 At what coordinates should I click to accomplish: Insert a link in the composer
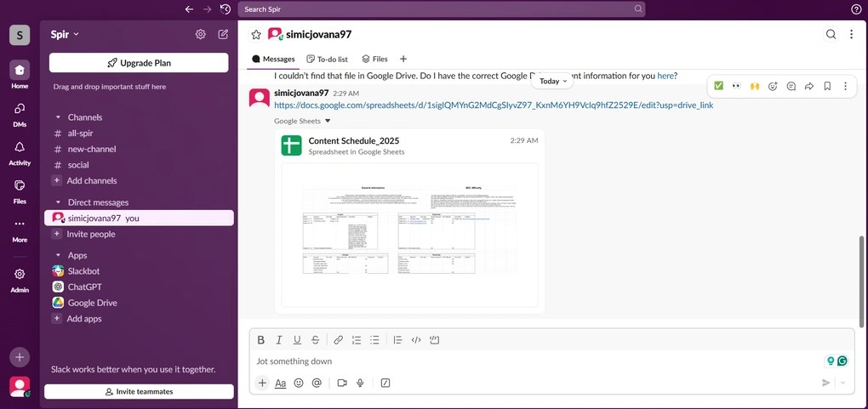(x=338, y=340)
